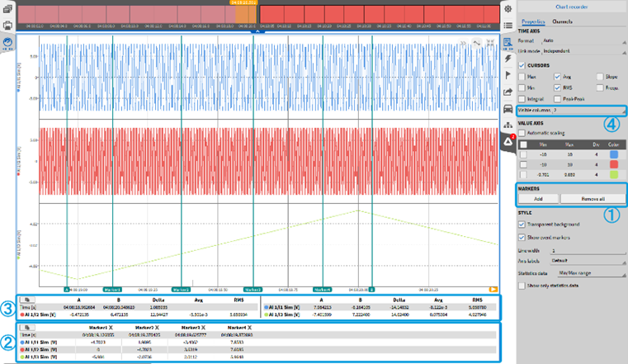The height and width of the screenshot is (364, 628).
Task: Open the time axis Format dropdown
Action: 583,40
